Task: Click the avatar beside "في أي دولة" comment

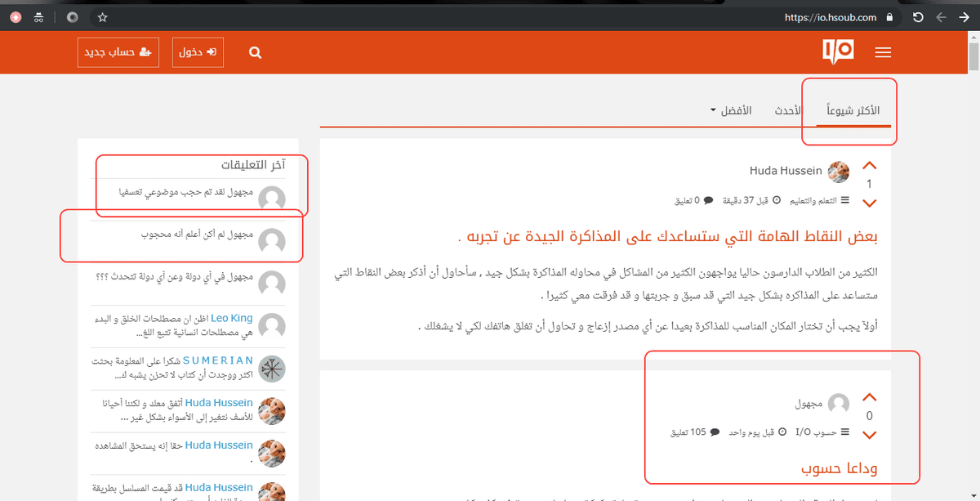Action: [272, 284]
